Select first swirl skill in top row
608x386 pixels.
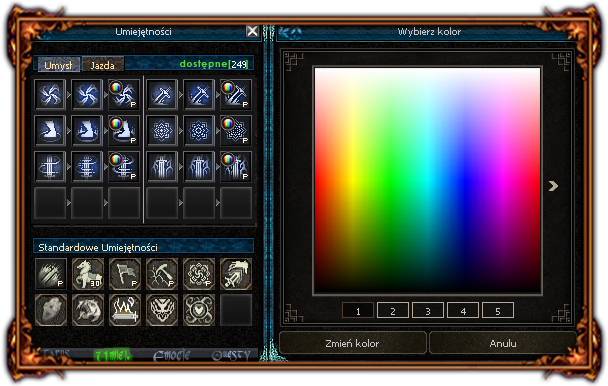point(50,94)
